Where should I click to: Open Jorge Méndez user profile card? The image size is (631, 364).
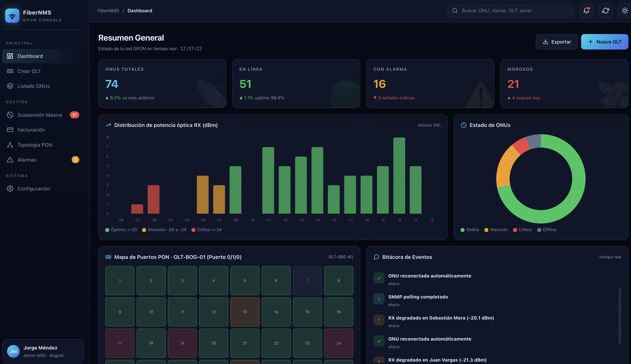coord(43,351)
